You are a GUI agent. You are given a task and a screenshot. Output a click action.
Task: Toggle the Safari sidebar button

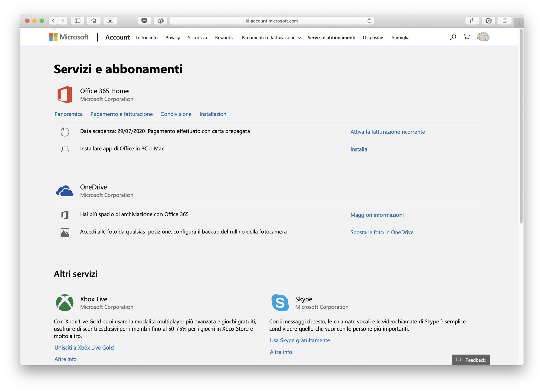coord(78,21)
